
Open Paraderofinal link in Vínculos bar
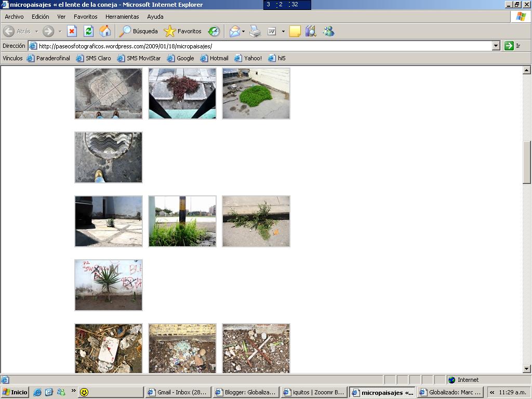tap(48, 58)
